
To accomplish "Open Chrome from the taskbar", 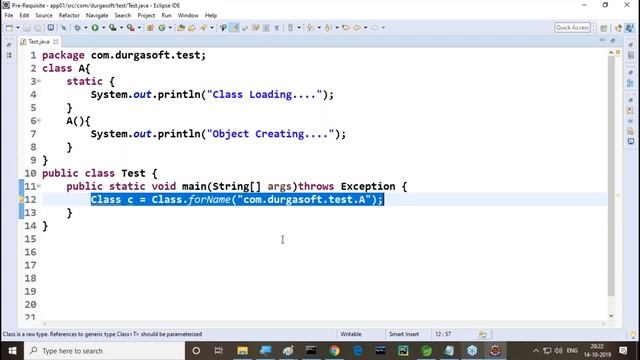I will (x=334, y=351).
